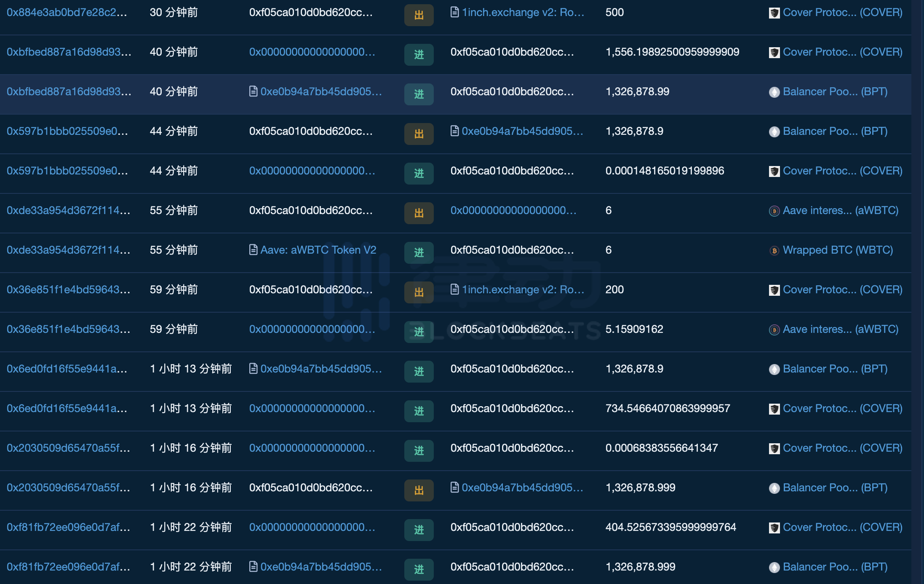Click COVER token icon in 500 row

(x=774, y=13)
